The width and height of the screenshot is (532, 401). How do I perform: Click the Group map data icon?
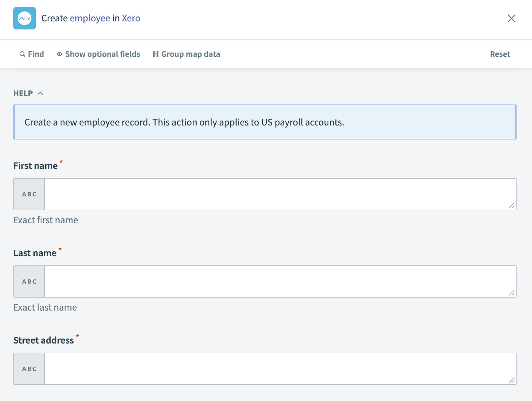(156, 54)
